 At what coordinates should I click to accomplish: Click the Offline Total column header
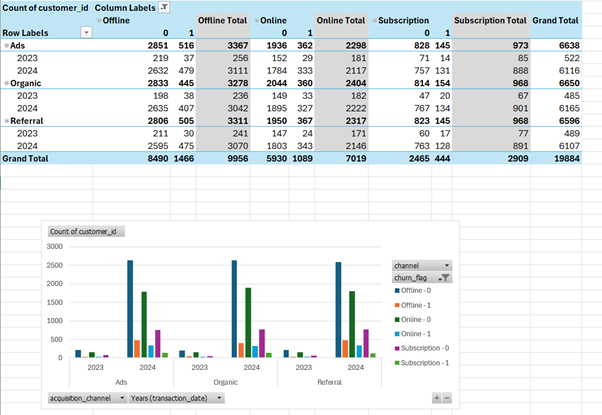click(221, 20)
